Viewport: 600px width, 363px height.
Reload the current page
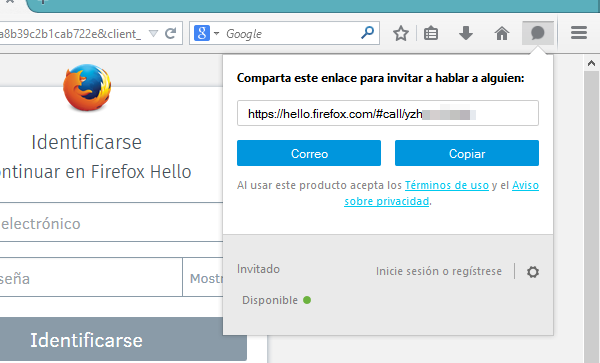pos(170,34)
